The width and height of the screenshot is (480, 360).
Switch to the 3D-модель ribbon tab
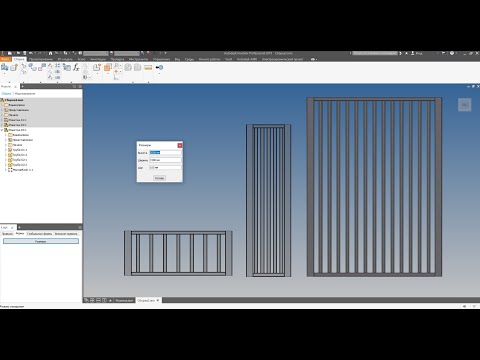(65, 59)
